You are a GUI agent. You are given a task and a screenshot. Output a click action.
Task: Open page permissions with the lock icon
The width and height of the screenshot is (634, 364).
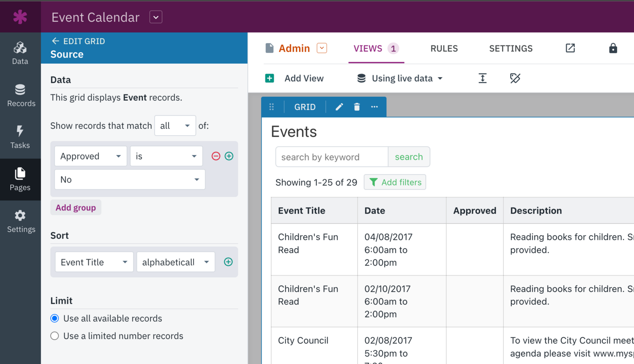(613, 48)
